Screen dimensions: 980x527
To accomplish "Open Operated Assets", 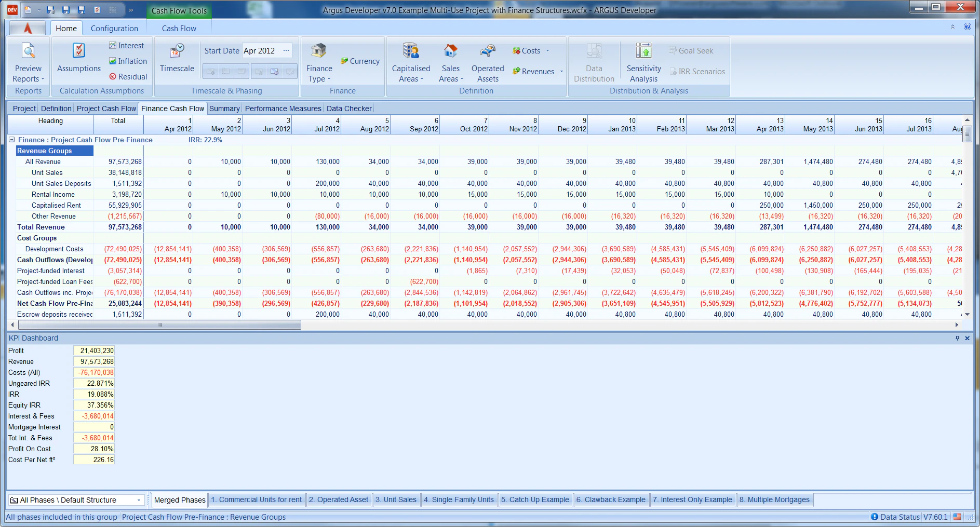I will click(487, 62).
